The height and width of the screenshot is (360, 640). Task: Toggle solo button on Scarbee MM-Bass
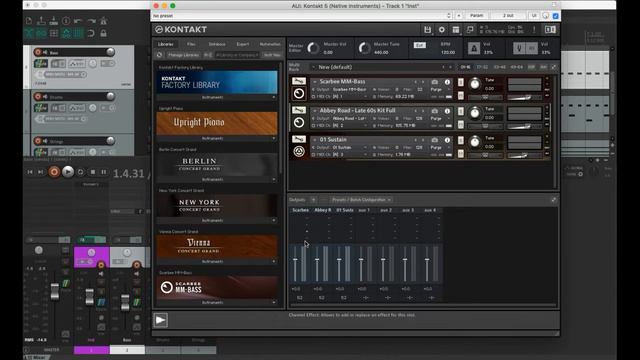click(x=461, y=82)
